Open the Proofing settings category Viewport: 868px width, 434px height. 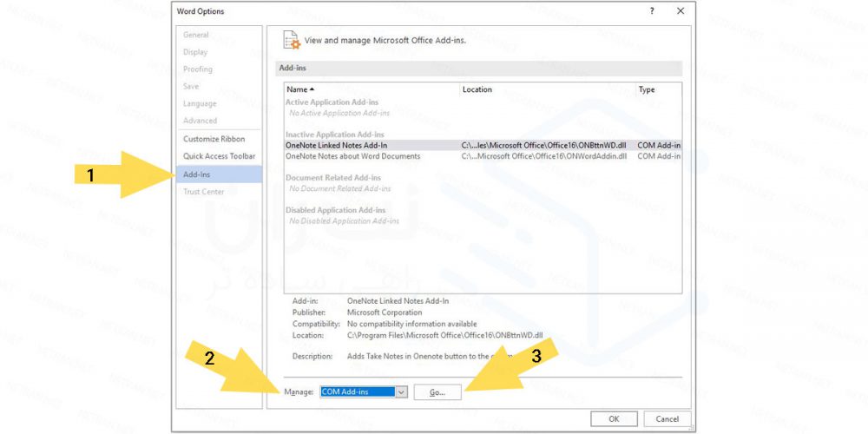[198, 69]
